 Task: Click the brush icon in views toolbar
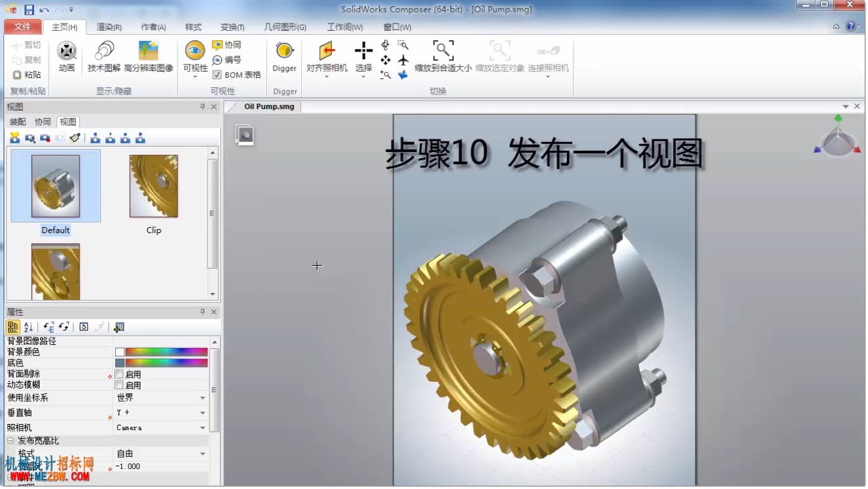click(75, 138)
